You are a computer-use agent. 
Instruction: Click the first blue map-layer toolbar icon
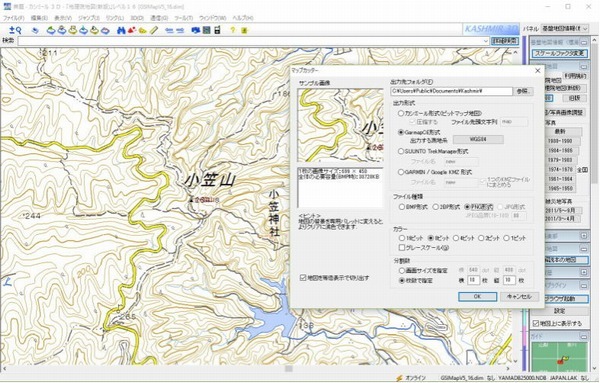(51, 30)
